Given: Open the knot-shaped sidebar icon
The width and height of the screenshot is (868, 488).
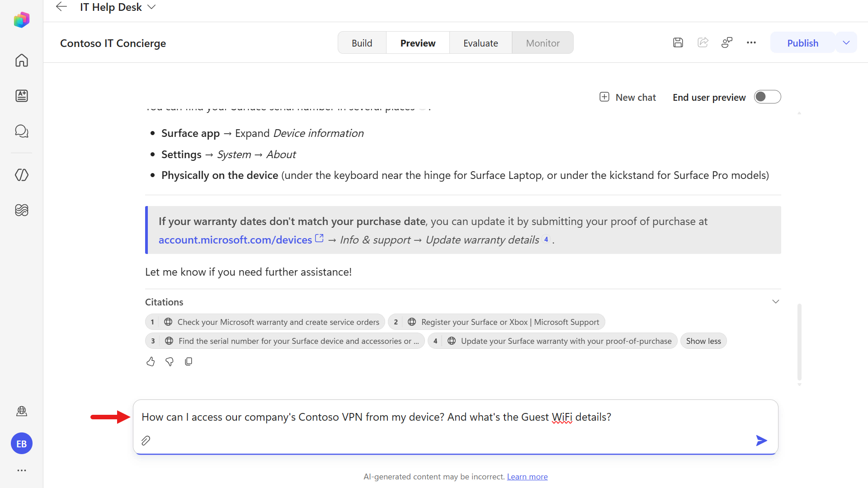Looking at the screenshot, I should coord(21,210).
